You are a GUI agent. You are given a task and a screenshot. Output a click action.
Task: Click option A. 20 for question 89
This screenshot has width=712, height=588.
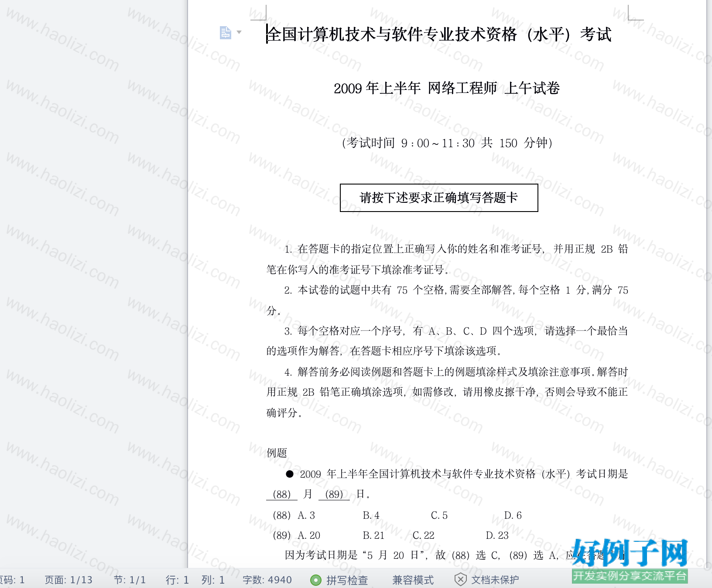(309, 535)
